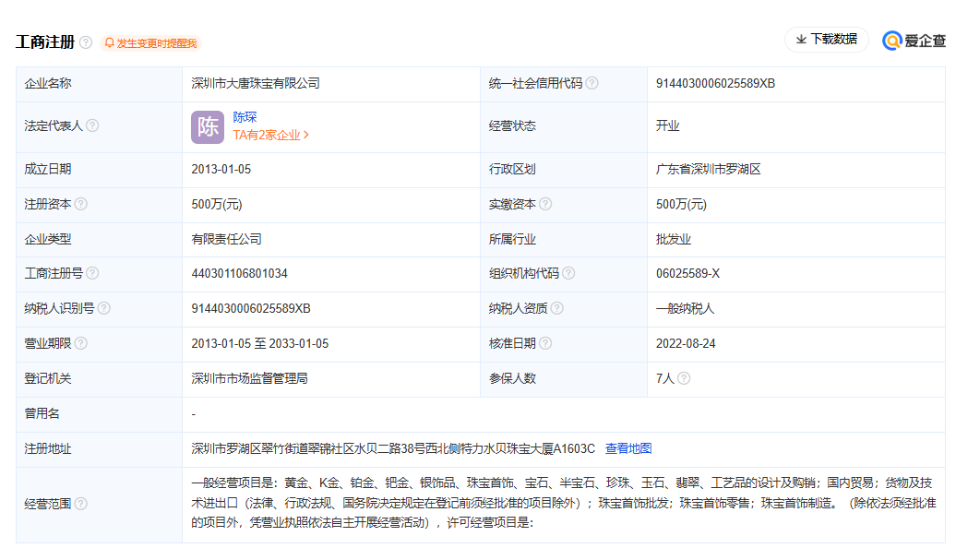Click the 工商注册 section heading

pos(45,42)
